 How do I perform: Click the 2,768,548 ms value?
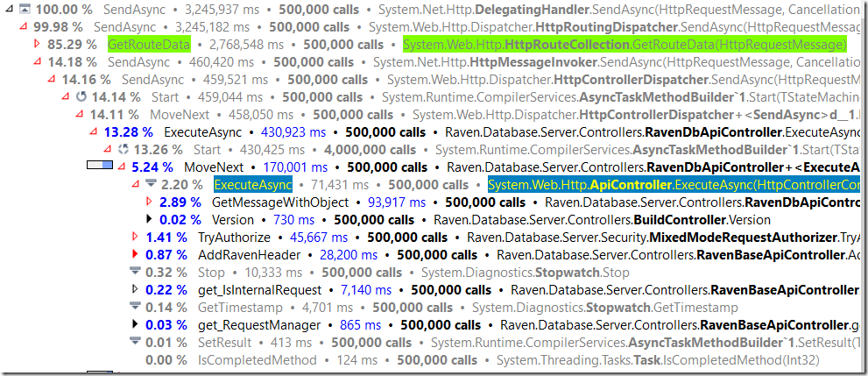pyautogui.click(x=246, y=45)
